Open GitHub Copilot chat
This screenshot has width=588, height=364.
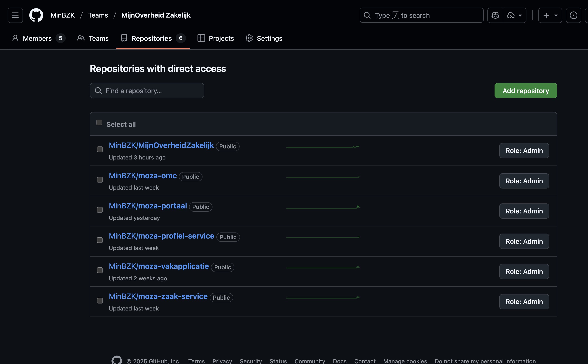pyautogui.click(x=495, y=15)
